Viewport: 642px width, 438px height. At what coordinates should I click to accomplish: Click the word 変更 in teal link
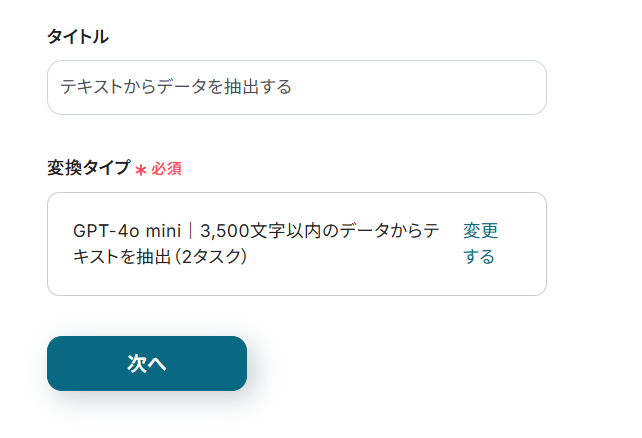480,231
